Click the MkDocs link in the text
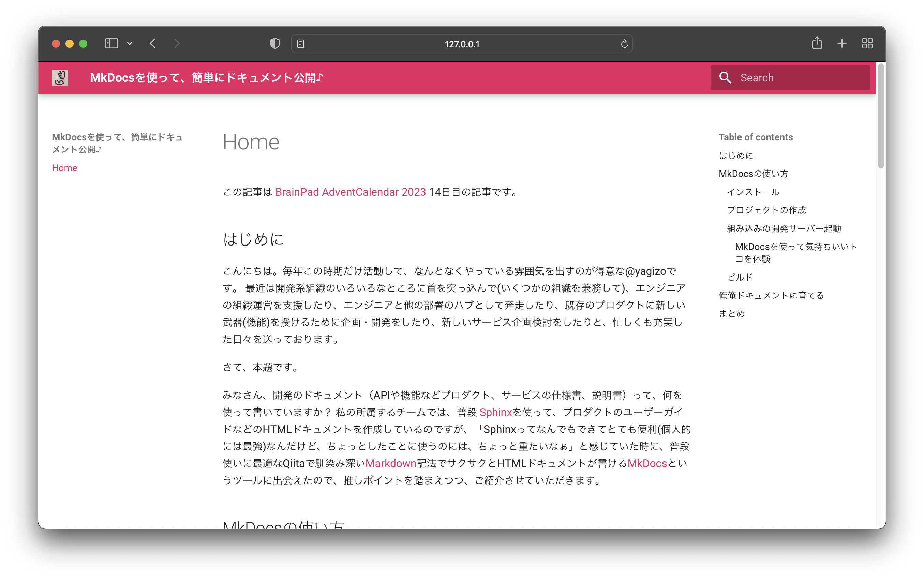This screenshot has height=579, width=924. click(647, 463)
